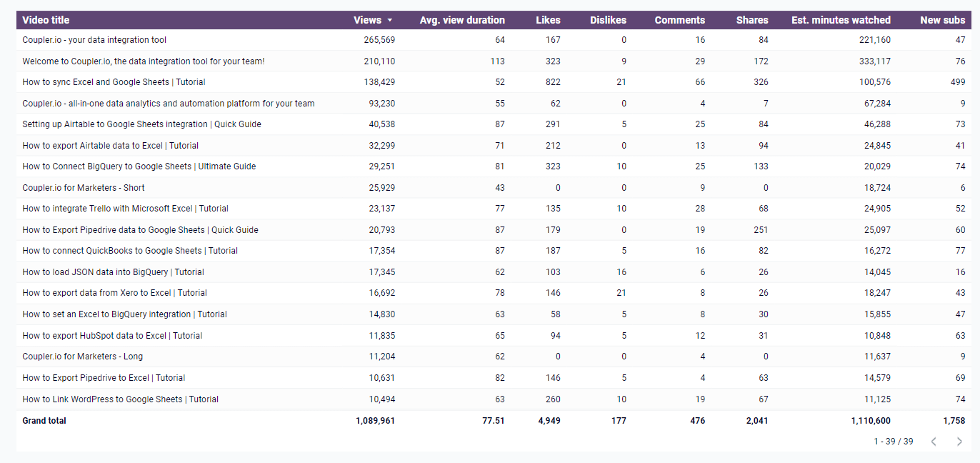Sort by the Shares column header
Image resolution: width=980 pixels, height=463 pixels.
tap(752, 20)
